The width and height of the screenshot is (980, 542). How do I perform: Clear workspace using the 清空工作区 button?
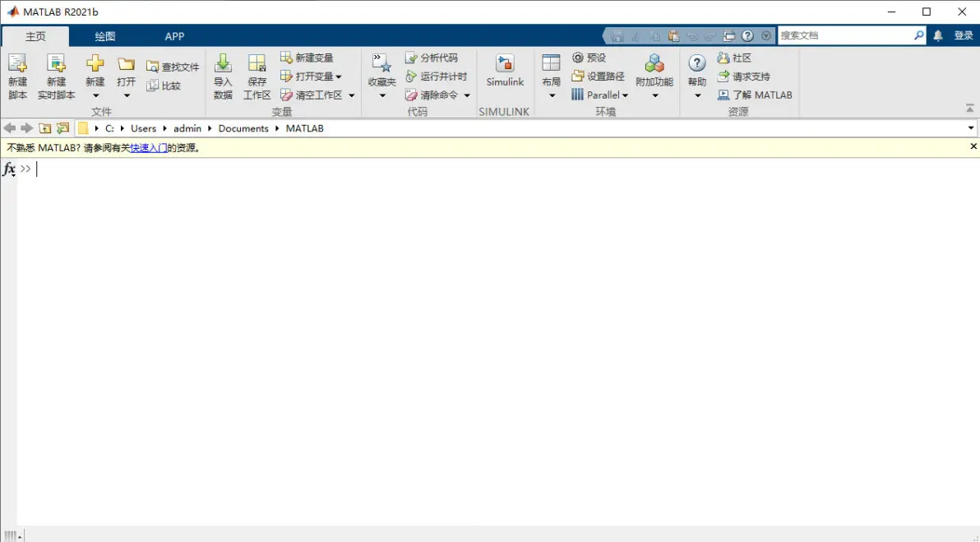coord(312,95)
